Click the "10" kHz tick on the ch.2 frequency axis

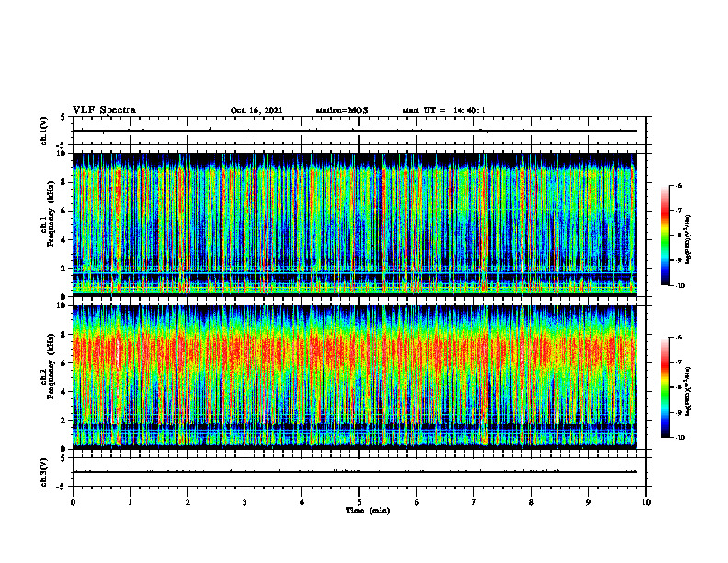62,305
